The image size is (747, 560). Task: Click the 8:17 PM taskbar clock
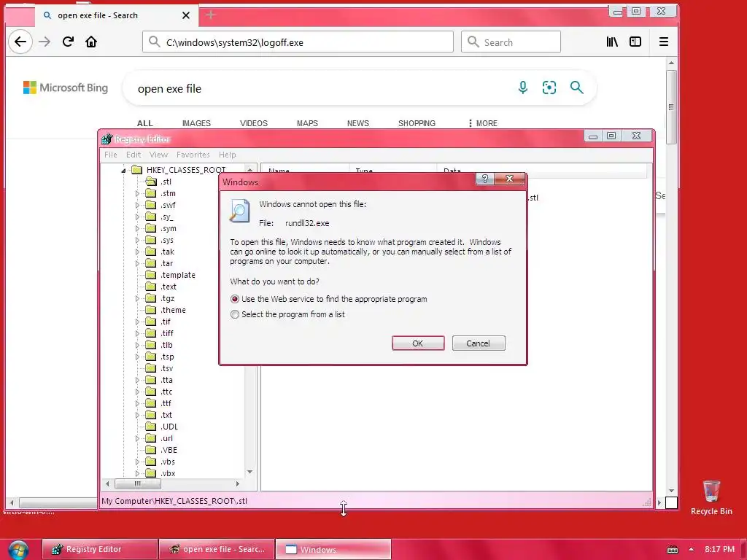point(719,550)
